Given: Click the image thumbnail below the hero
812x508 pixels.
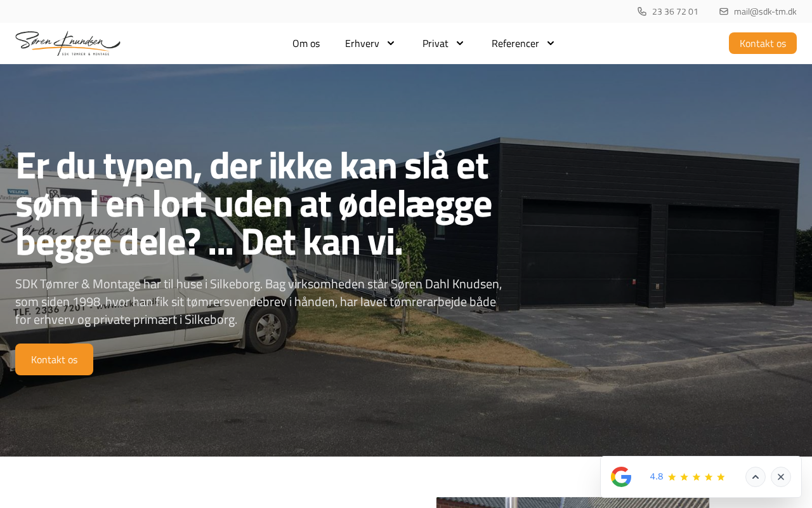Looking at the screenshot, I should pyautogui.click(x=573, y=502).
